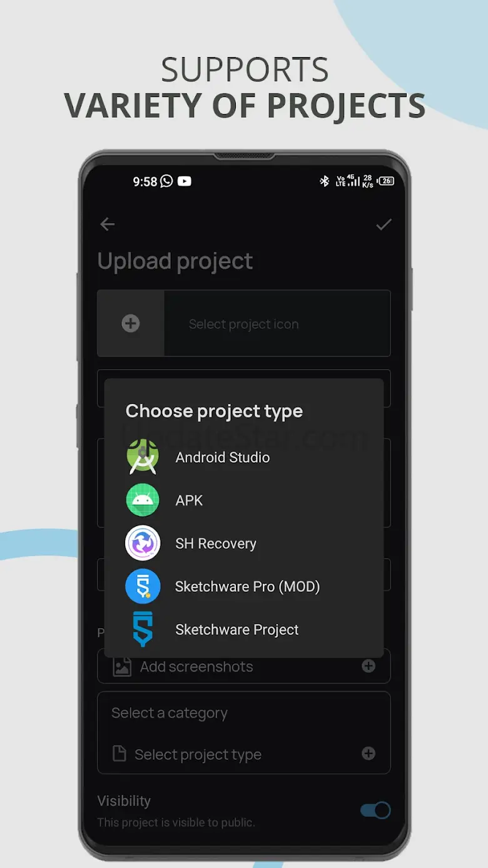Select Sketchware Project option text
488x868 pixels.
236,630
